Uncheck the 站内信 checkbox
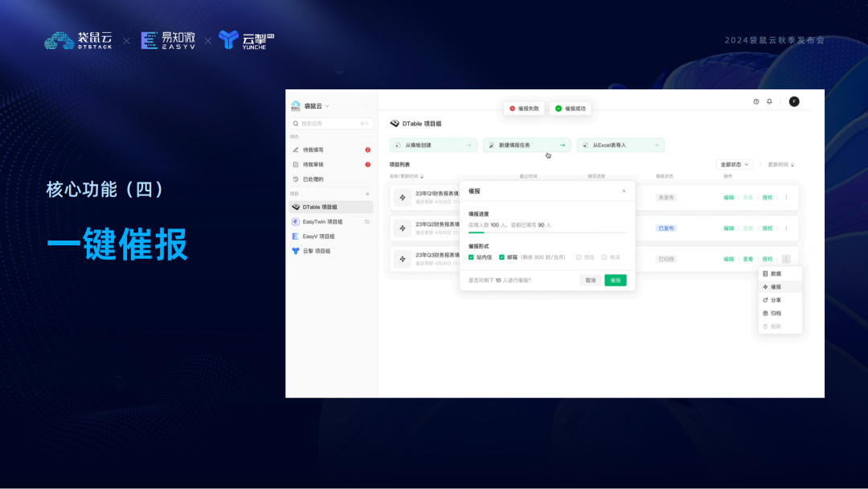 (x=471, y=257)
